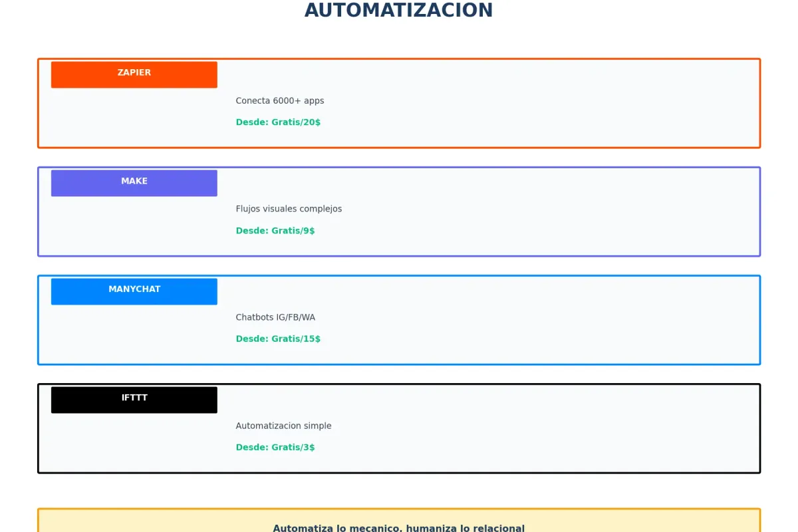798x532 pixels.
Task: Click the price 'Desde: Gratis/20$'
Action: tap(278, 122)
